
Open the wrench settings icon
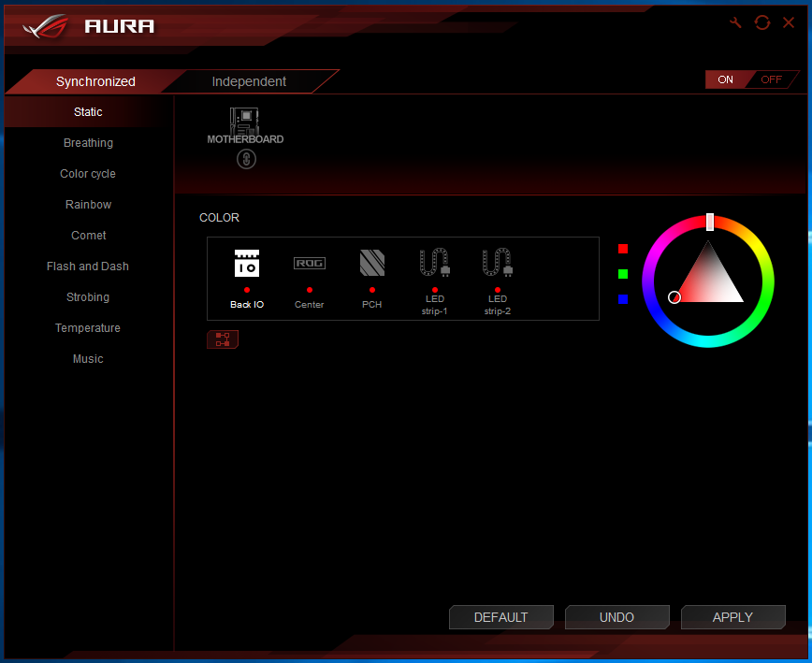tap(735, 22)
